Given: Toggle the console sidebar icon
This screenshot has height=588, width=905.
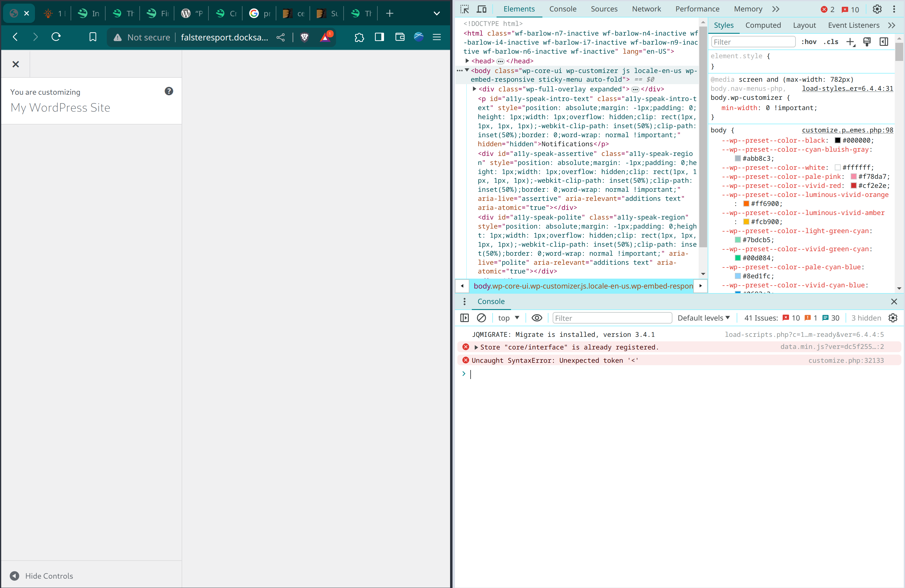Looking at the screenshot, I should click(464, 318).
